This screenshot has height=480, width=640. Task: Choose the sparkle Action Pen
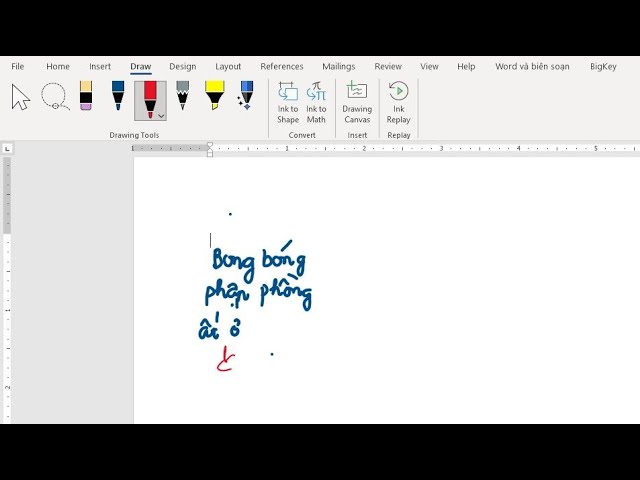tap(246, 96)
